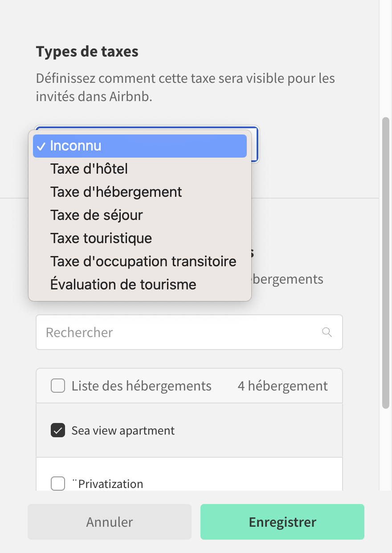Select Taxe d'hôtel from the list
Image resolution: width=392 pixels, height=553 pixels.
pos(89,169)
